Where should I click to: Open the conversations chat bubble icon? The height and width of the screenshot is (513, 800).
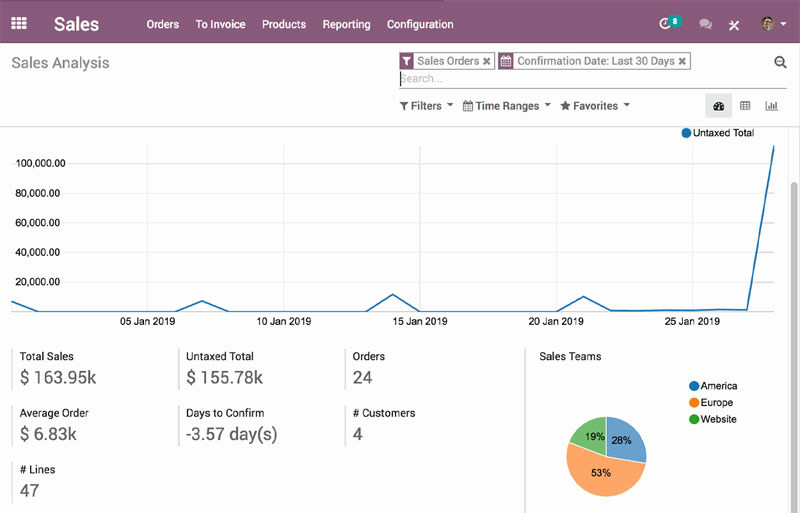click(x=706, y=24)
